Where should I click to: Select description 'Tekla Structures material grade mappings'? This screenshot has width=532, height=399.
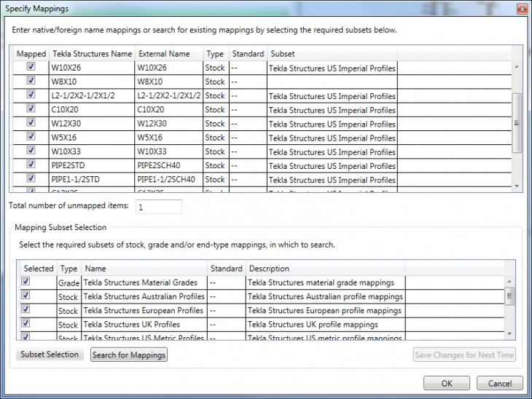[x=325, y=283]
